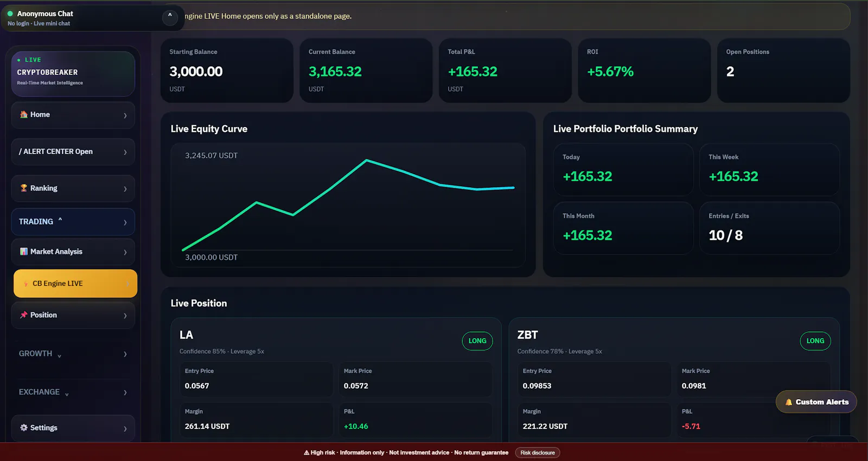Click the chevron on the EXCHANGE row
This screenshot has height=461, width=868.
pos(125,393)
